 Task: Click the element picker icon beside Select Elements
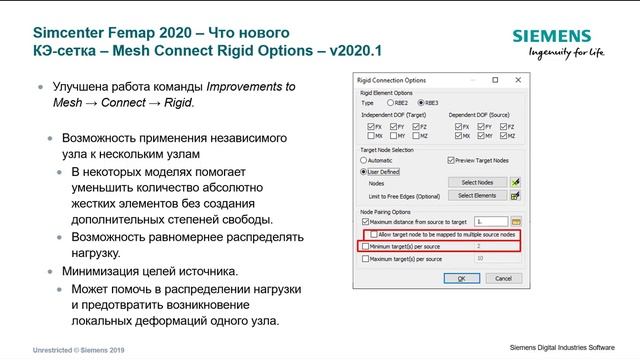516,196
